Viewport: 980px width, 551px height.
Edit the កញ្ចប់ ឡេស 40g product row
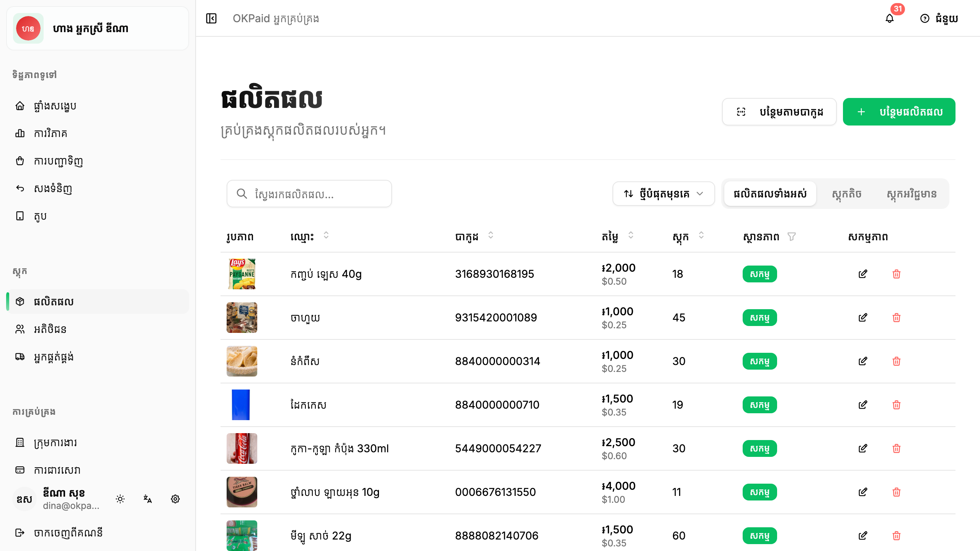[863, 274]
